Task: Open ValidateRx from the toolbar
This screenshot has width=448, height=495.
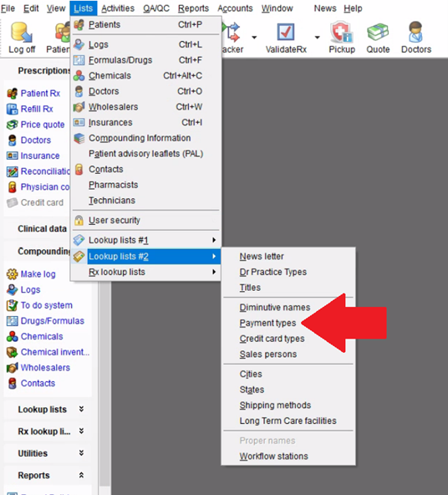Action: coord(286,38)
